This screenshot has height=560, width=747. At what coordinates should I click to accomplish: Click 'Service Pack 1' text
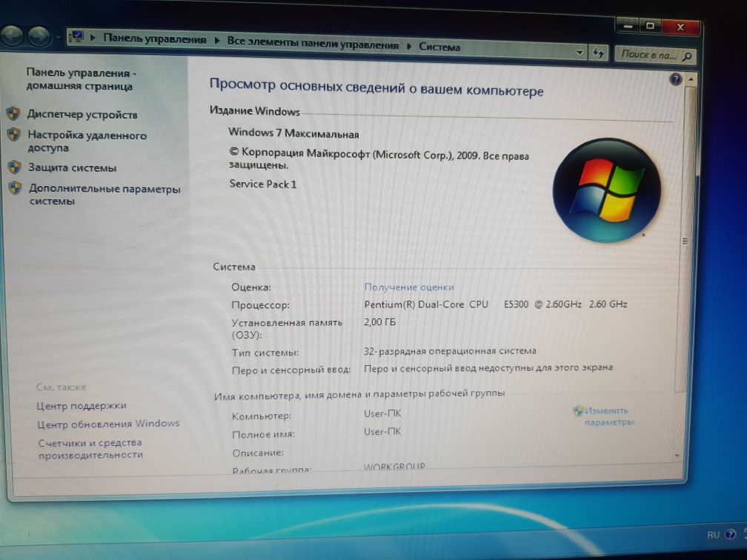pos(263,184)
